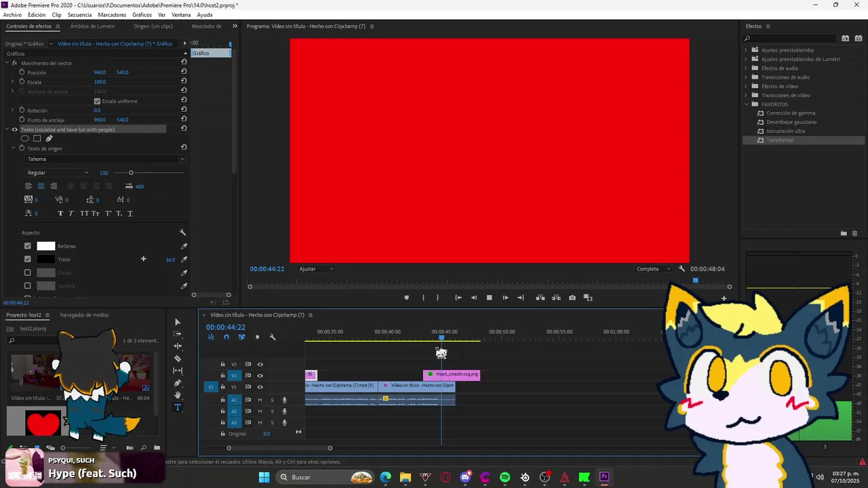This screenshot has height=488, width=868.
Task: Pick fill color with Rellenar eyedropper
Action: pyautogui.click(x=184, y=246)
